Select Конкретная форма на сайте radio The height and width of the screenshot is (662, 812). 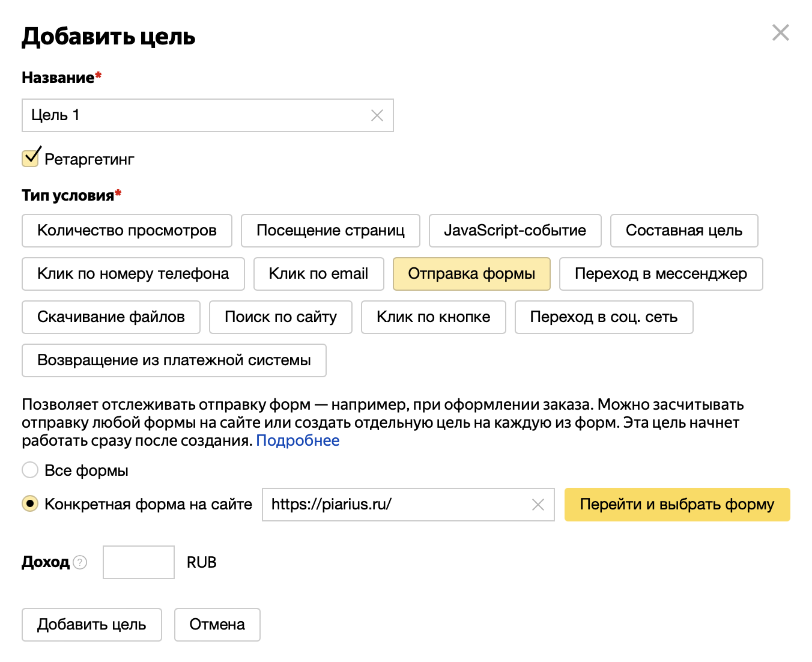pyautogui.click(x=30, y=503)
